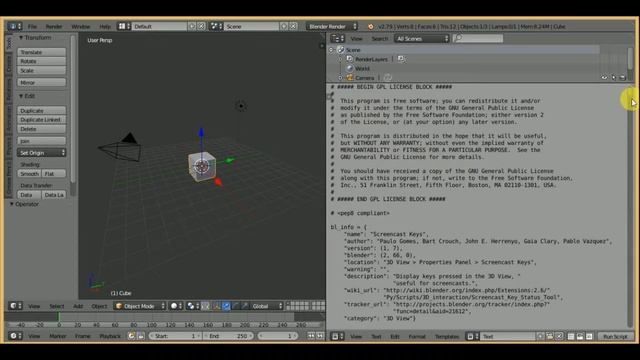This screenshot has height=360, width=640.
Task: Click the Scene icon in outliner
Action: (340, 50)
